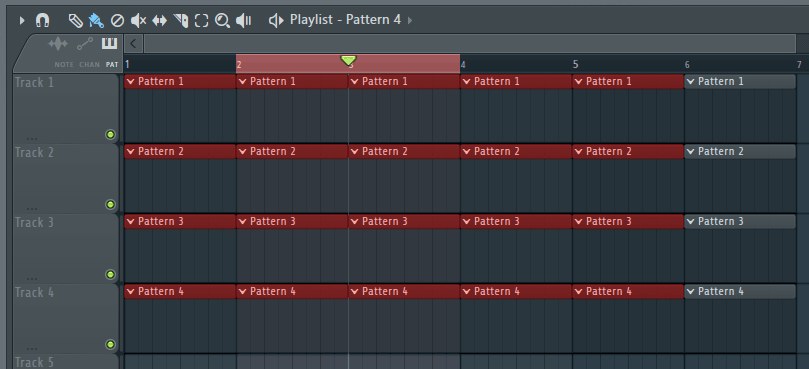This screenshot has height=369, width=809.
Task: Click the horizontal playlist scrollbar
Action: point(470,43)
